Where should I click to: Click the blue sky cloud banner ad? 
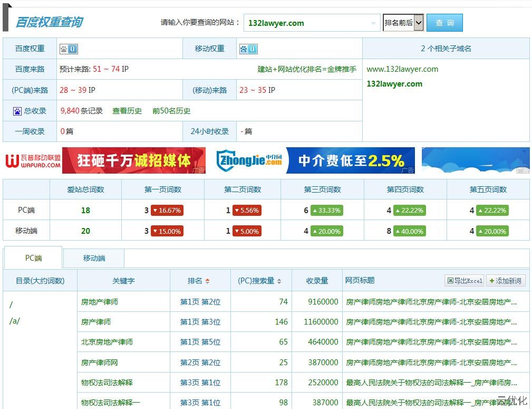pyautogui.click(x=476, y=160)
